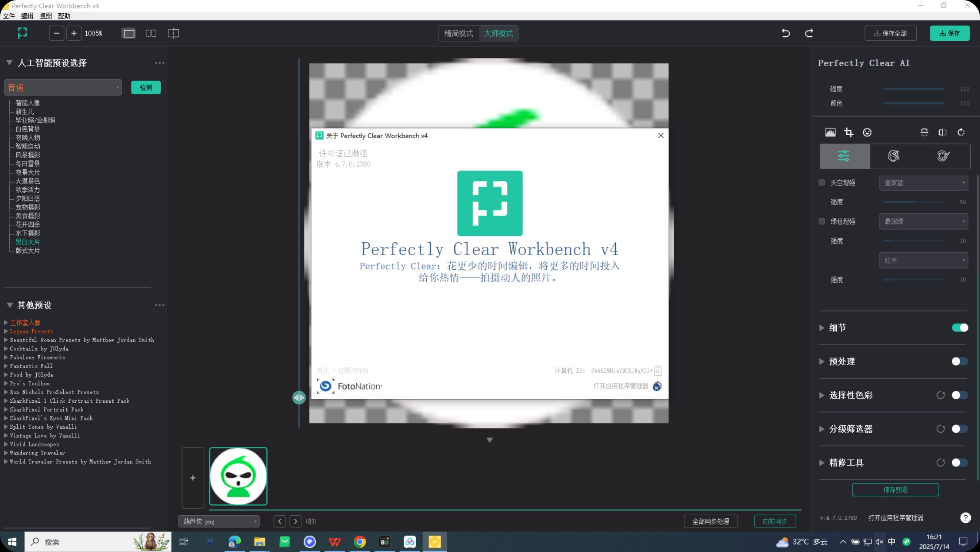The width and height of the screenshot is (980, 552).
Task: Select side-by-side compare view
Action: pos(151,33)
